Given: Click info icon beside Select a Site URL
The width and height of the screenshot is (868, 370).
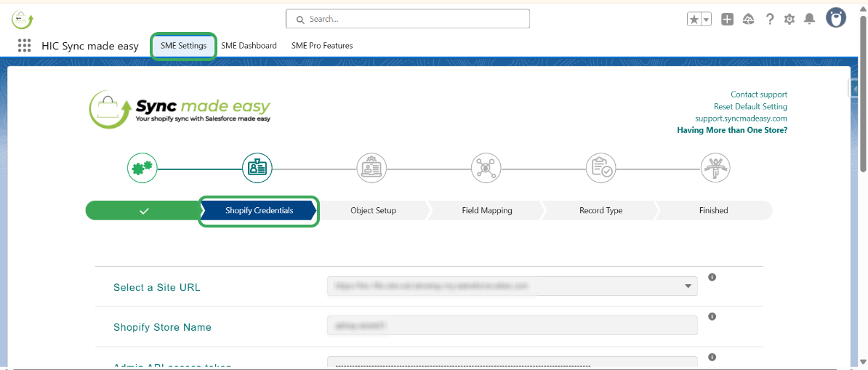Looking at the screenshot, I should [712, 277].
